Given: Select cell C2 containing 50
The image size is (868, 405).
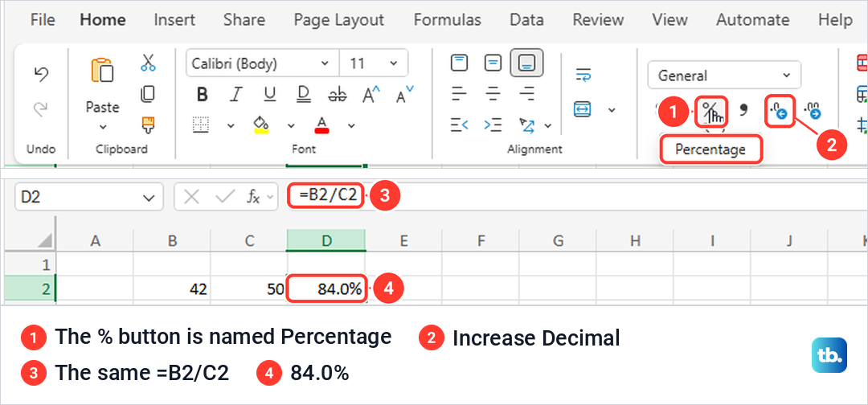Looking at the screenshot, I should [x=248, y=288].
